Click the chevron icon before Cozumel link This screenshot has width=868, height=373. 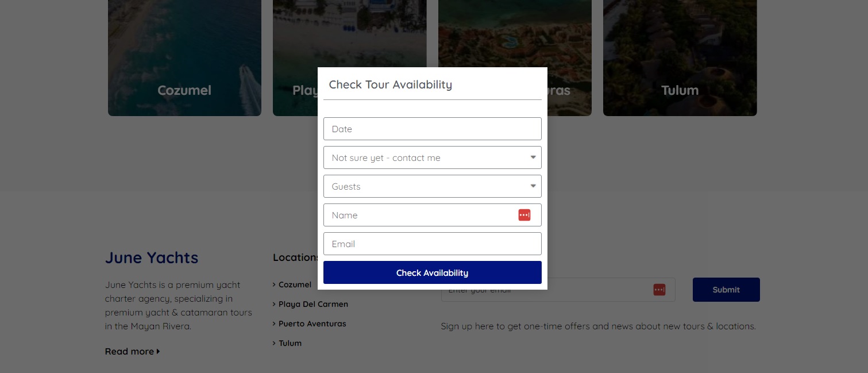tap(274, 284)
